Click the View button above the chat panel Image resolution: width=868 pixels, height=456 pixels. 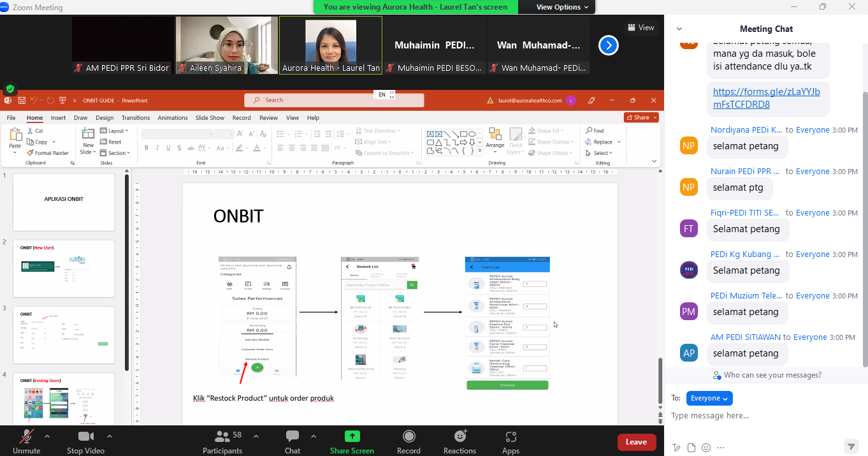point(641,27)
